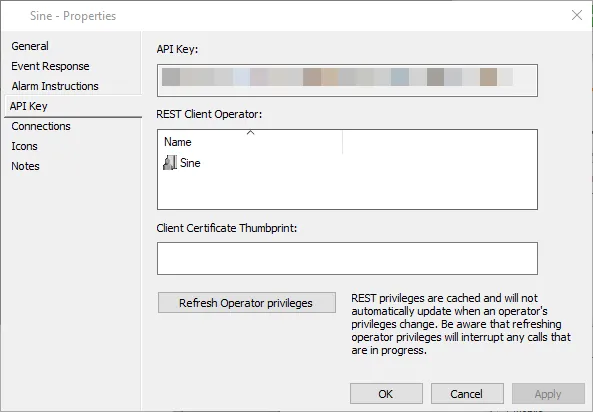Screen dimensions: 593x412
Task: Open the Alarm Instructions tab
Action: pos(55,86)
